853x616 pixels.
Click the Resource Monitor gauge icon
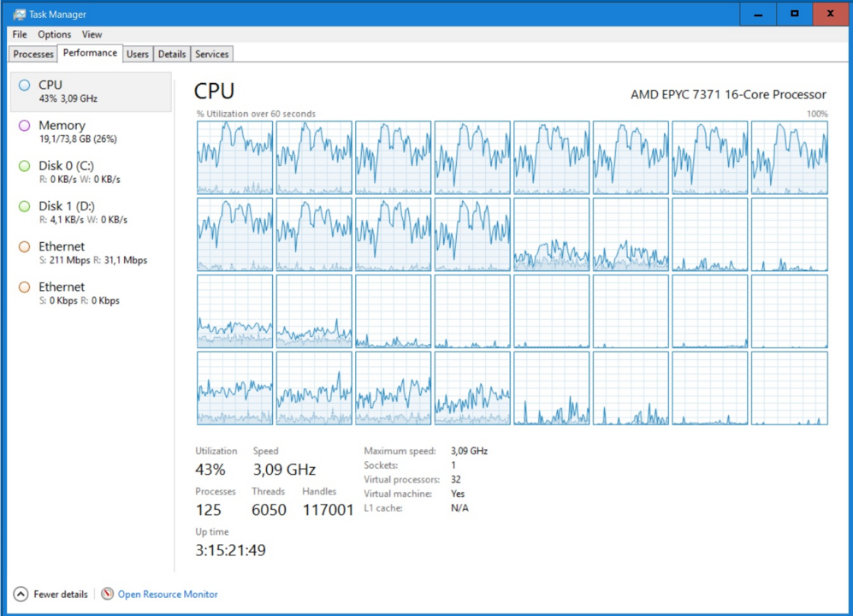tap(107, 594)
